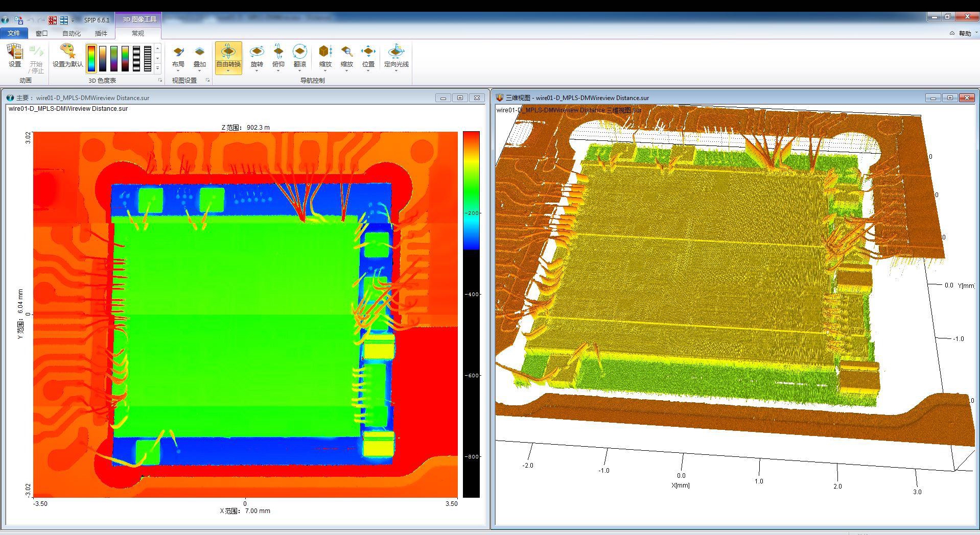980x535 pixels.
Task: Click the 设置为默认 palette icon
Action: point(67,55)
